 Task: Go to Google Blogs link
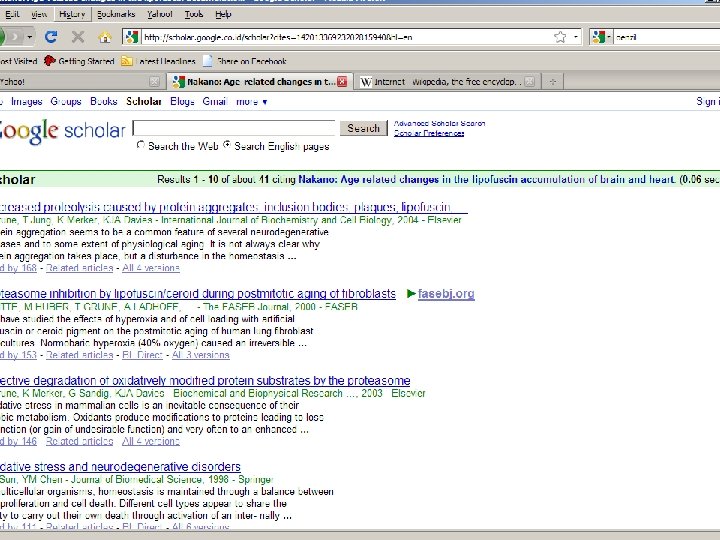coord(182,101)
